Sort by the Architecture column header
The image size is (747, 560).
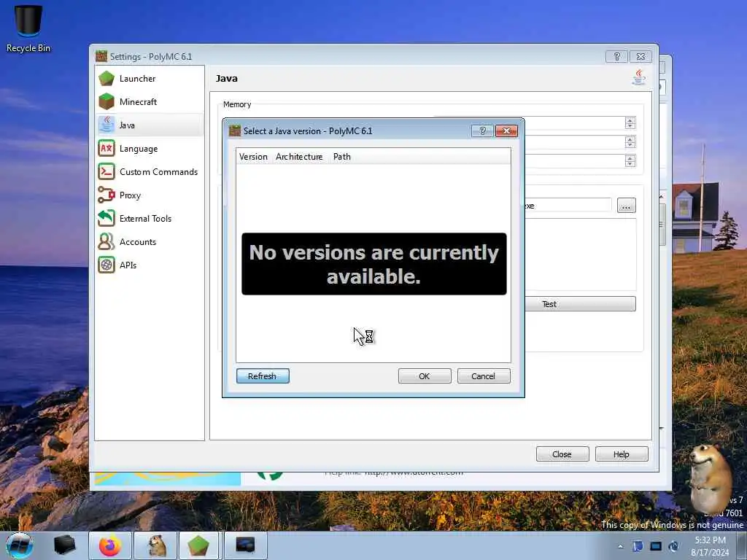pos(299,157)
